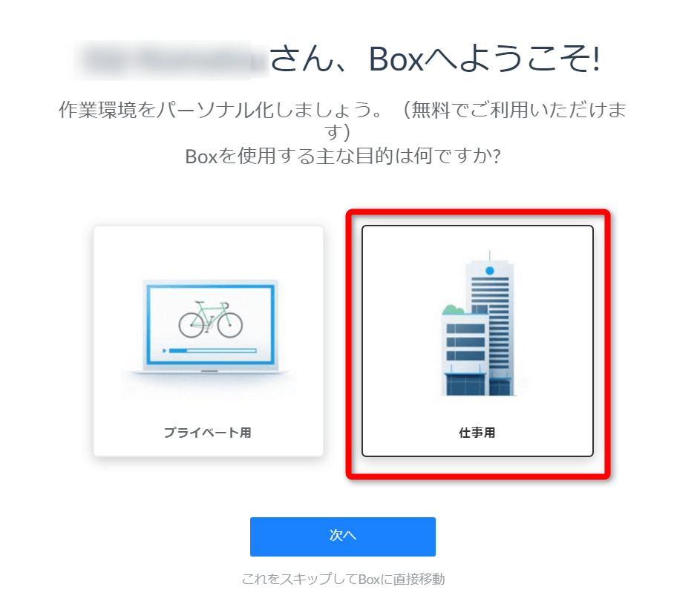Click the bicycle icon on the laptop screen
This screenshot has height=607, width=700.
pos(210,319)
